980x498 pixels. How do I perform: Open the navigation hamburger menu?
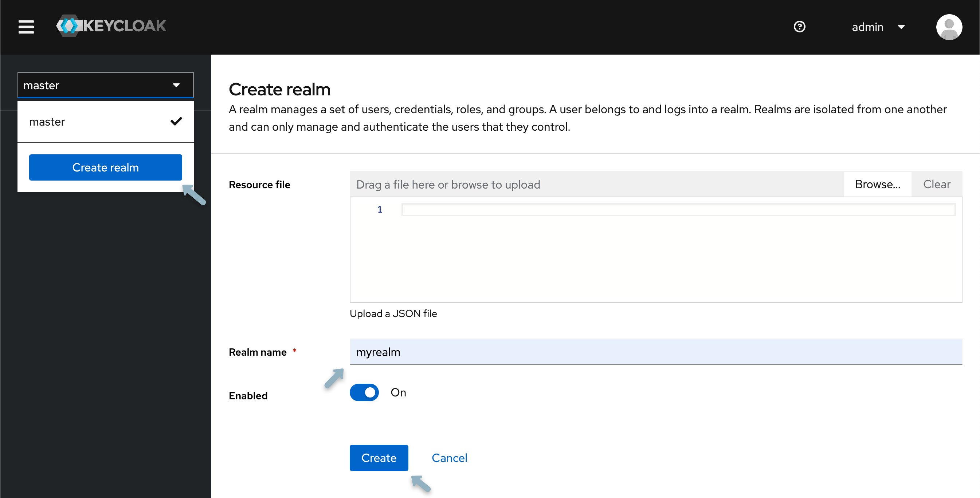tap(26, 27)
